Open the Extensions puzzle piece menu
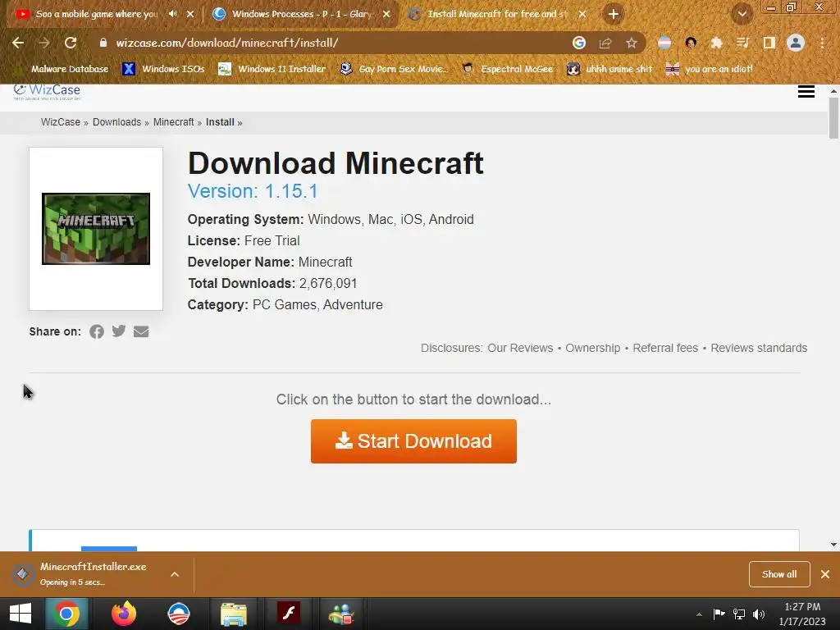 click(717, 43)
